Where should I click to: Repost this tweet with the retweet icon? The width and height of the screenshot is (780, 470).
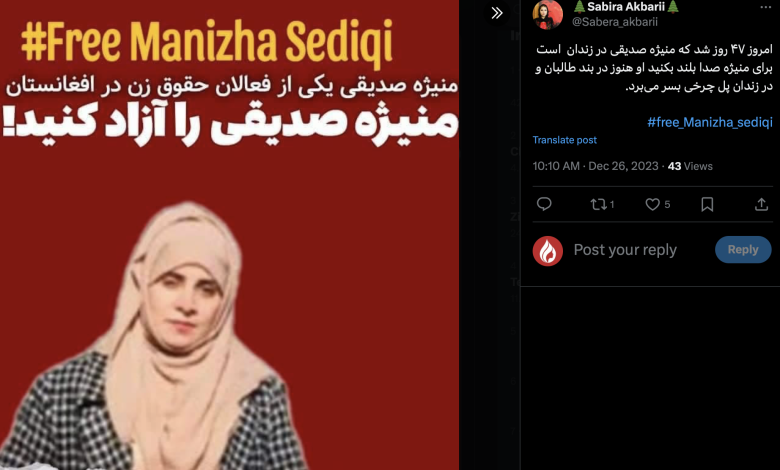602,204
